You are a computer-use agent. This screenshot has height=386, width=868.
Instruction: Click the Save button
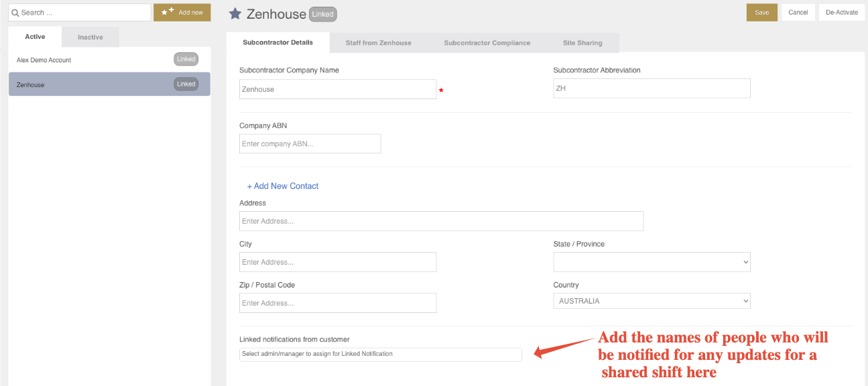click(x=762, y=12)
